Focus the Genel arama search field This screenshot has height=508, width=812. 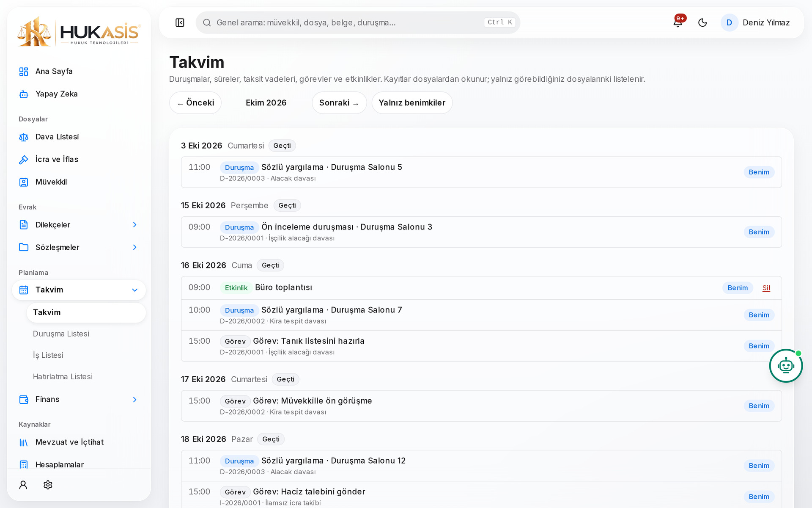[358, 22]
